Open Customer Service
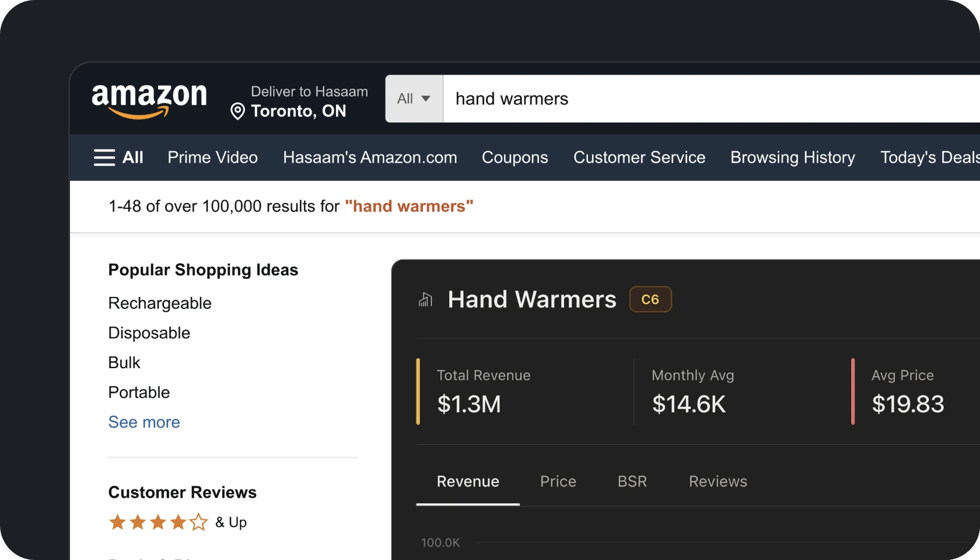980x560 pixels. click(639, 157)
